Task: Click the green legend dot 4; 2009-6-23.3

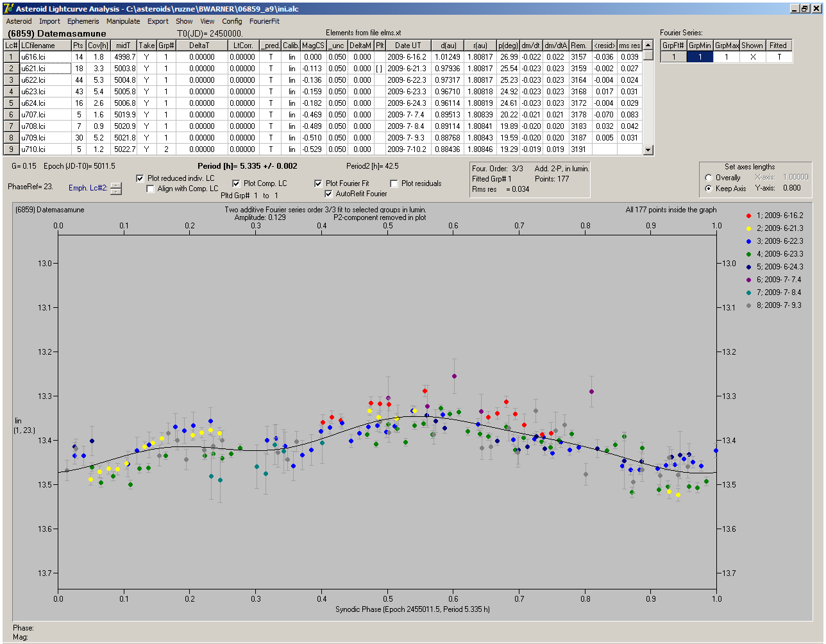Action: pyautogui.click(x=748, y=254)
